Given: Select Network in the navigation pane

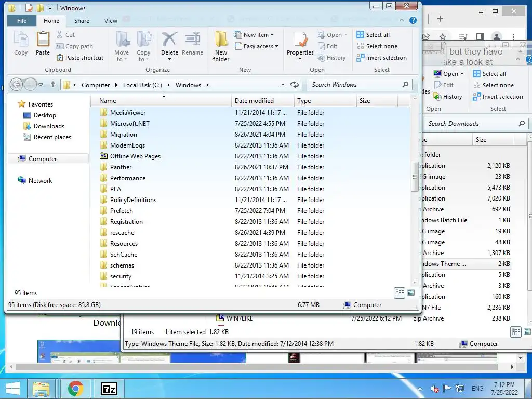Looking at the screenshot, I should pyautogui.click(x=35, y=180).
